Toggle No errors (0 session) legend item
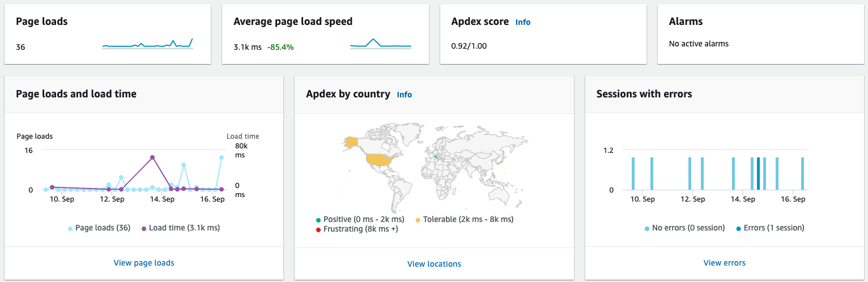Image resolution: width=868 pixels, height=282 pixels. pyautogui.click(x=684, y=228)
